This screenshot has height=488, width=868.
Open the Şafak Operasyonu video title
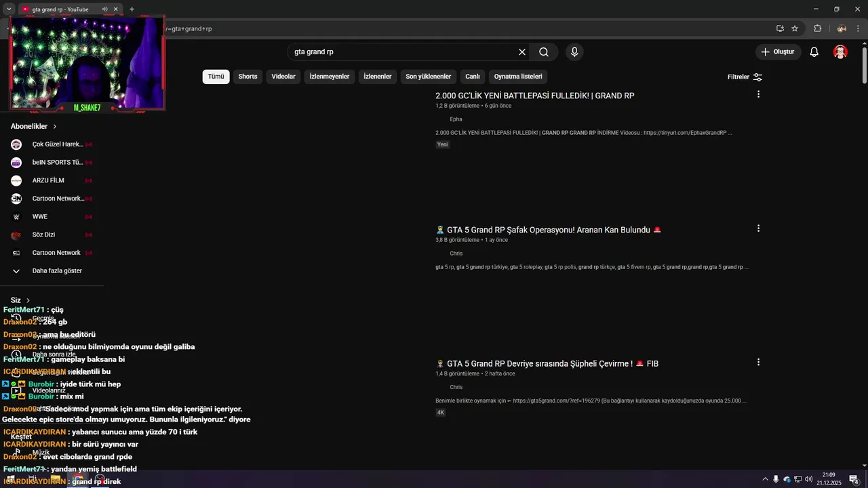click(x=548, y=230)
